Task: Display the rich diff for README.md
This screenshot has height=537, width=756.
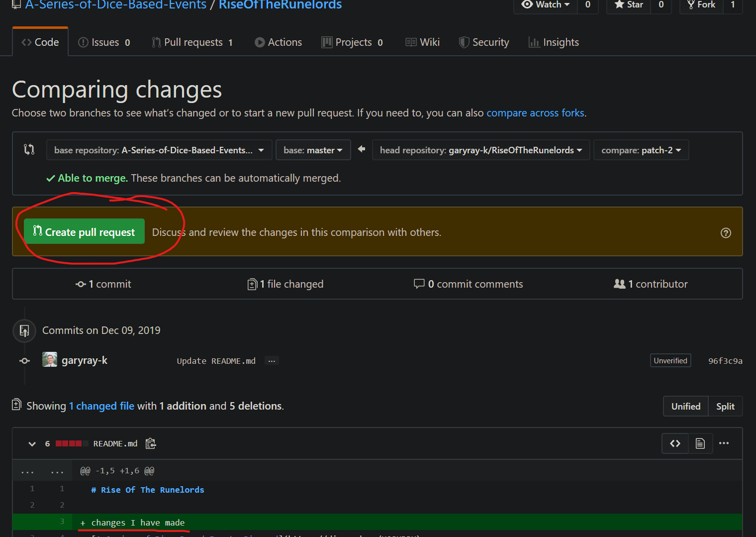Action: [700, 443]
